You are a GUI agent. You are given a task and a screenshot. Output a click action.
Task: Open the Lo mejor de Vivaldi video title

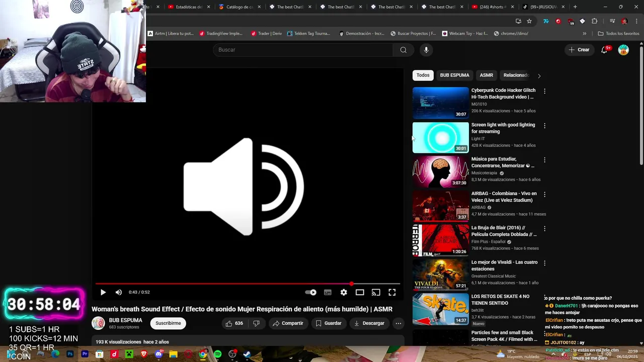coord(504,265)
